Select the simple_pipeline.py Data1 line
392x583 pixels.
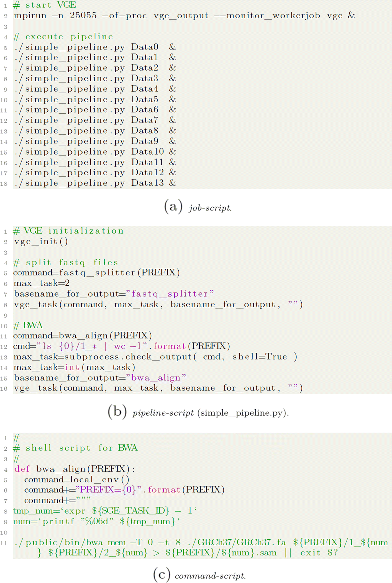pyautogui.click(x=95, y=57)
